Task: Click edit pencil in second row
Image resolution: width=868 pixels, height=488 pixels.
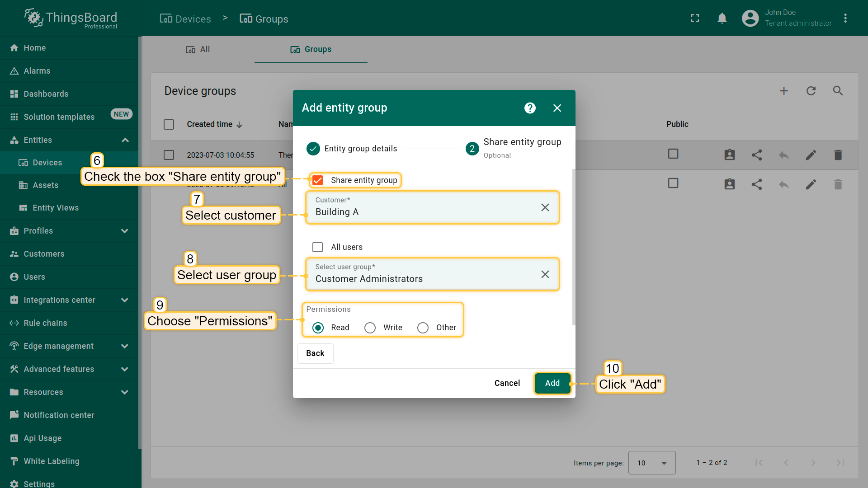Action: pos(811,184)
